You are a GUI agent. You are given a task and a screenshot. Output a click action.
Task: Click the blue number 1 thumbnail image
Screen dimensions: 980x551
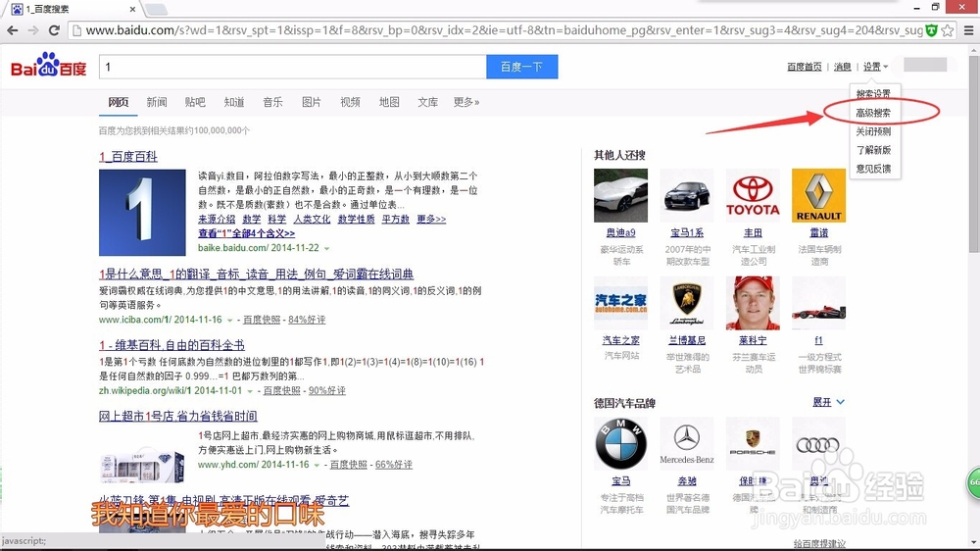tap(142, 213)
